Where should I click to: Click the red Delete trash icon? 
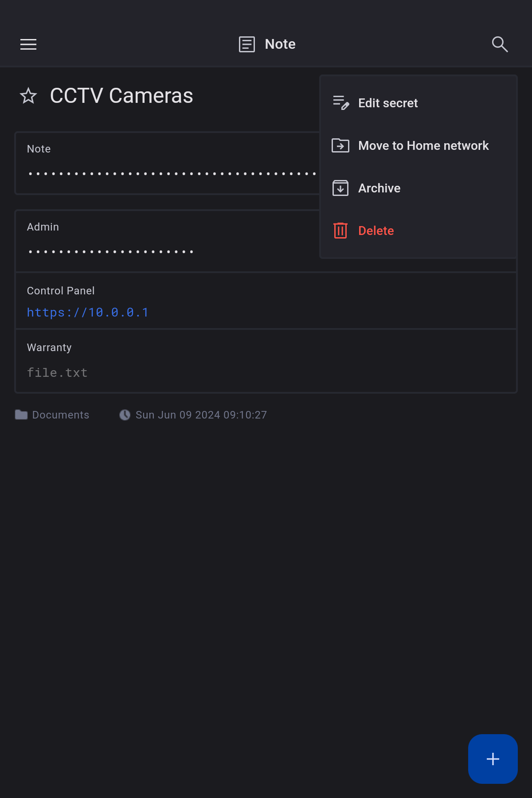(340, 231)
